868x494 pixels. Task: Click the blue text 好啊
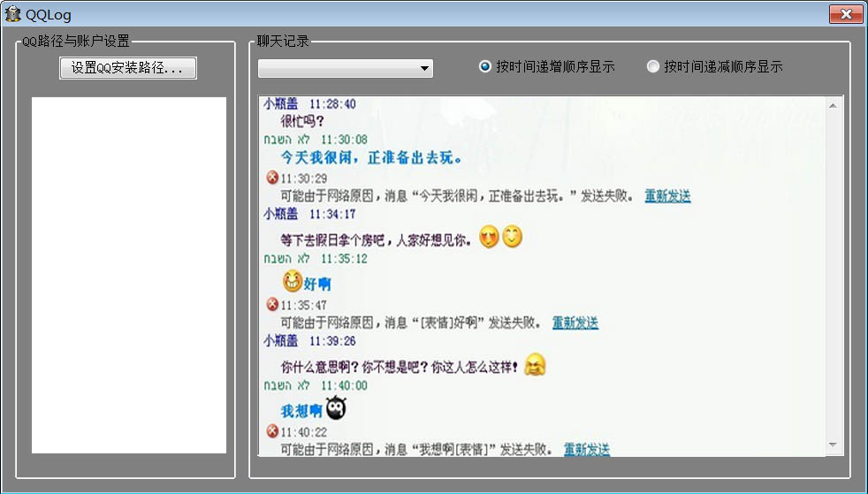tap(317, 285)
